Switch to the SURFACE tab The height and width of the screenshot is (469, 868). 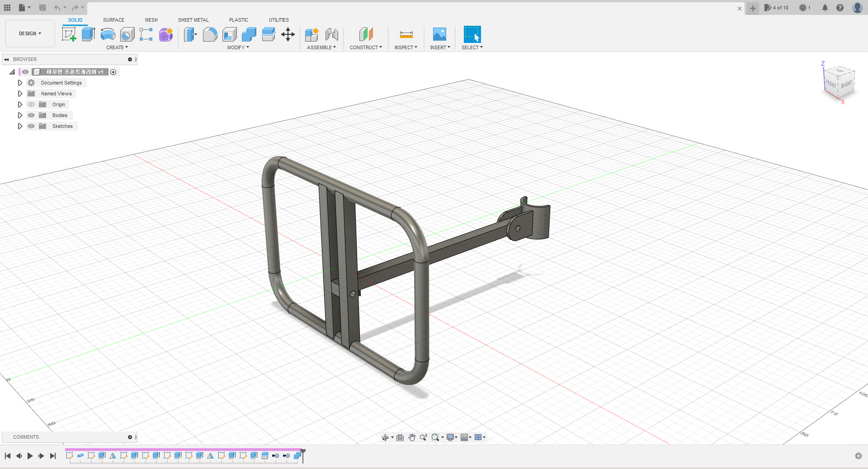coord(113,20)
